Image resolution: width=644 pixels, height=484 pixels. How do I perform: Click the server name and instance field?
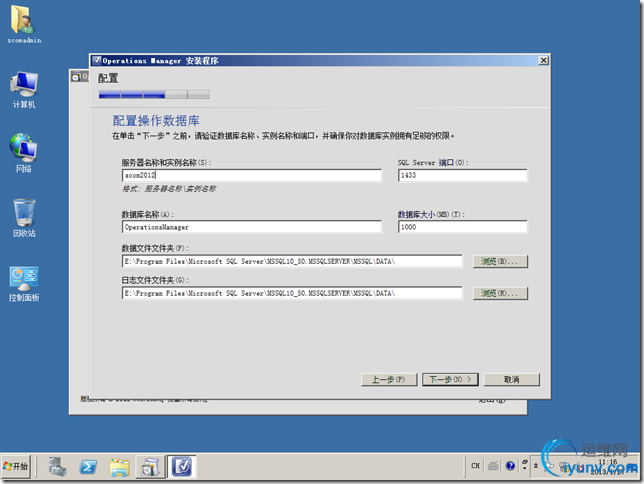pos(252,175)
